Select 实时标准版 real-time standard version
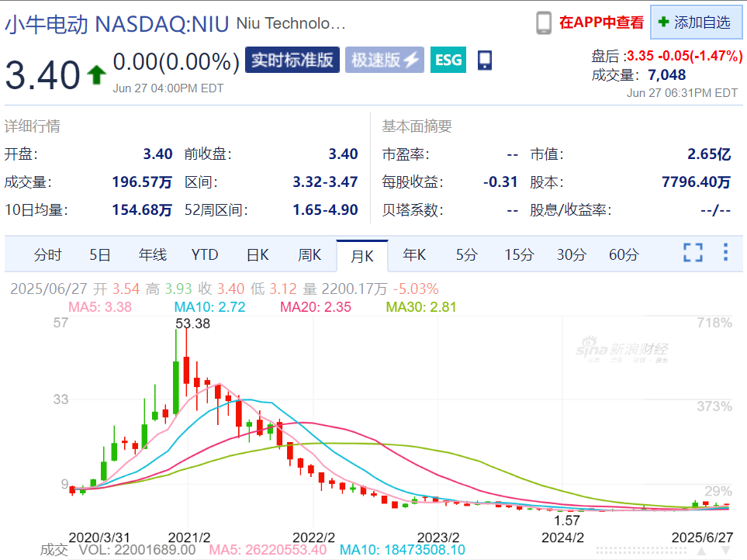This screenshot has height=560, width=747. [292, 60]
